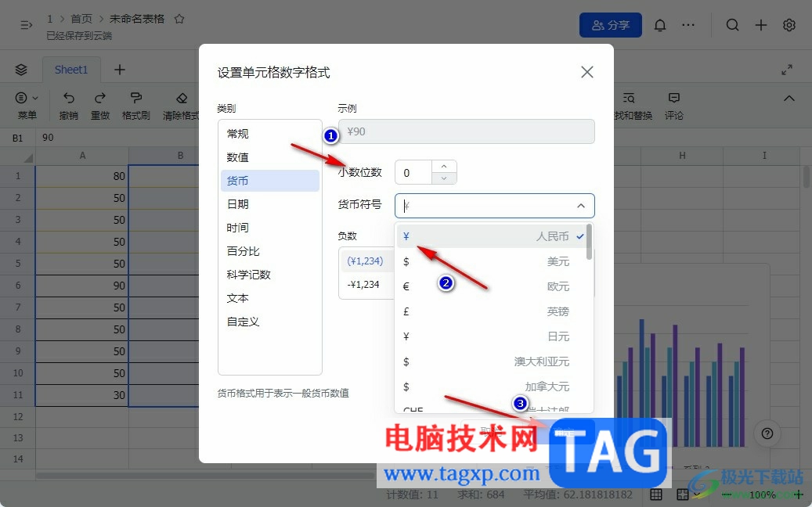
Task: Click the plus create icon in header
Action: (761, 25)
